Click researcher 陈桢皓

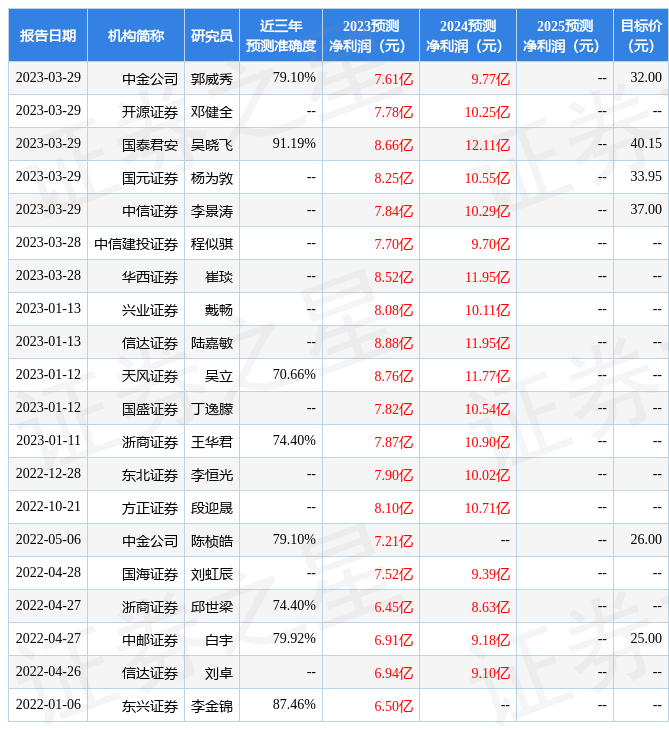[212, 541]
